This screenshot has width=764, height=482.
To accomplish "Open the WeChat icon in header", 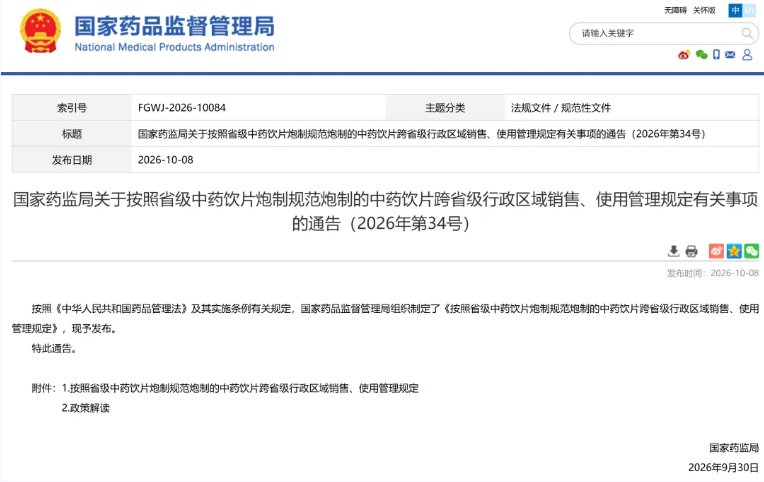I will coord(701,55).
